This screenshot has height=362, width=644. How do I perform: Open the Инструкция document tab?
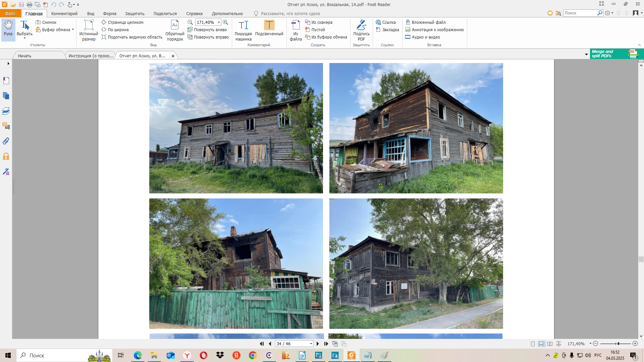click(x=91, y=56)
